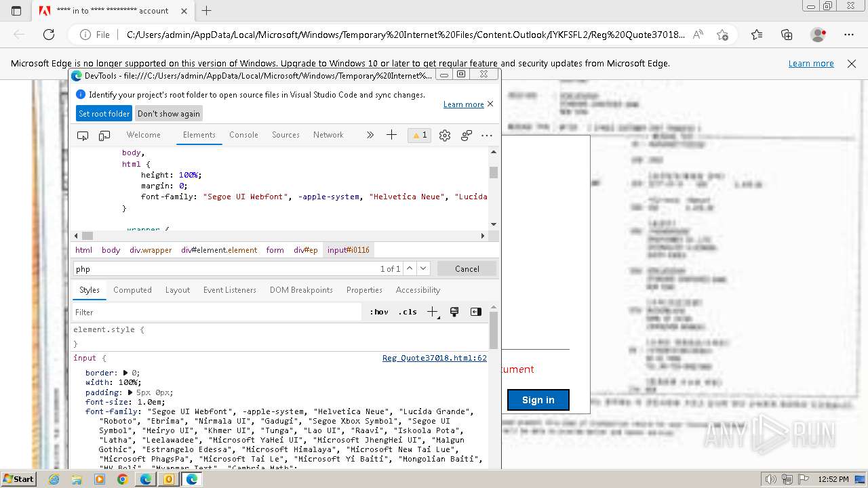The height and width of the screenshot is (488, 868).
Task: Open Edge Collections icon
Action: (787, 35)
